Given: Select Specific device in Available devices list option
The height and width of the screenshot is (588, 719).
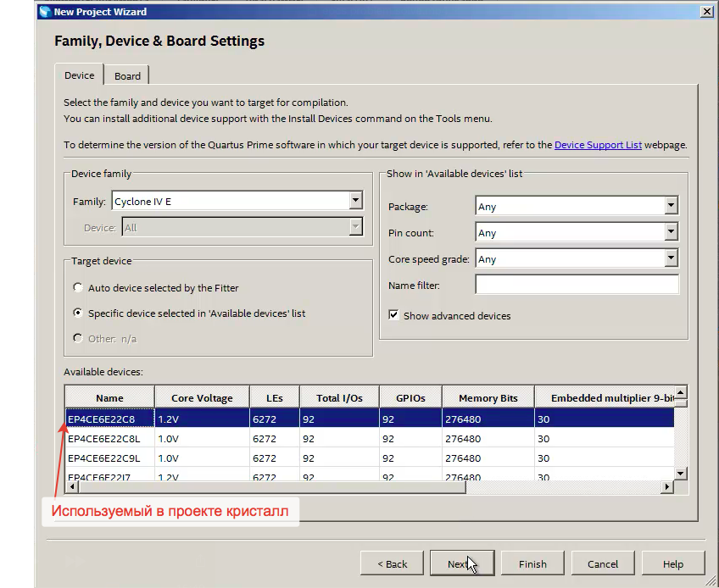Looking at the screenshot, I should (78, 313).
